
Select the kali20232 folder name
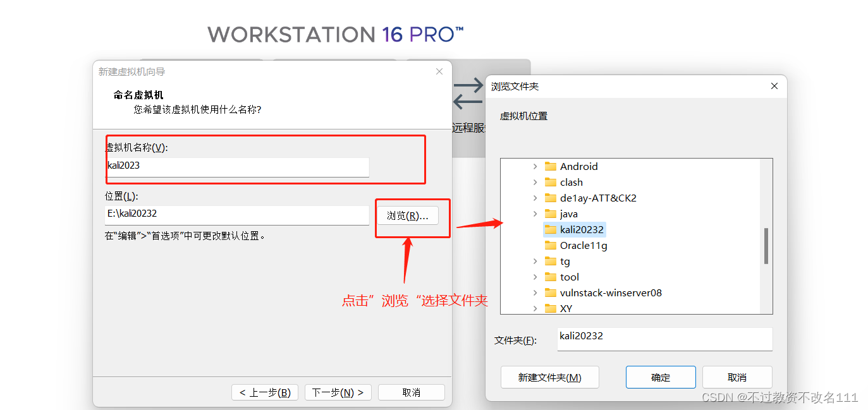(x=582, y=229)
